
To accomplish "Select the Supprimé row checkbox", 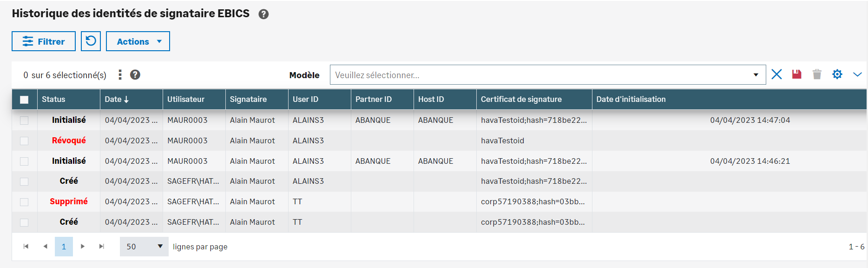I will click(24, 202).
